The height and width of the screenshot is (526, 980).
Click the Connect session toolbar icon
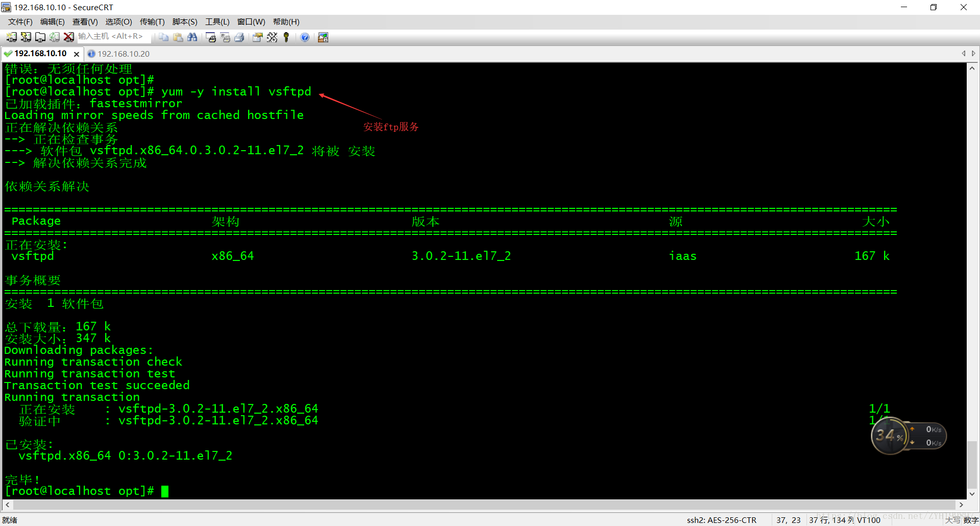11,37
